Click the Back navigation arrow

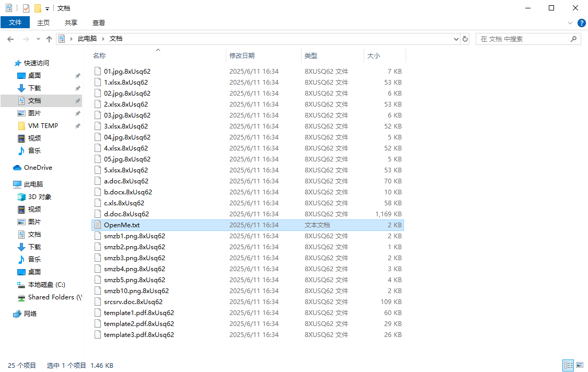[10, 39]
